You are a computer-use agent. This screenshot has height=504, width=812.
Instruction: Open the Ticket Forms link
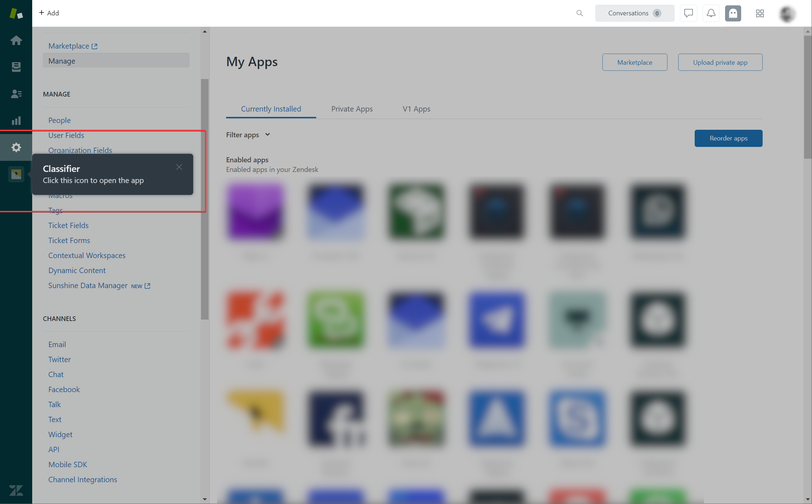pyautogui.click(x=69, y=240)
